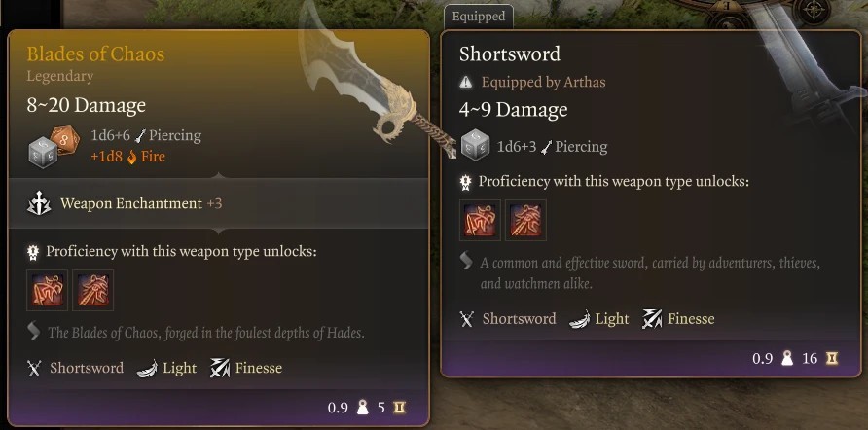868x430 pixels.
Task: Click second weapon action icon in Shortsword tooltip
Action: [x=525, y=220]
